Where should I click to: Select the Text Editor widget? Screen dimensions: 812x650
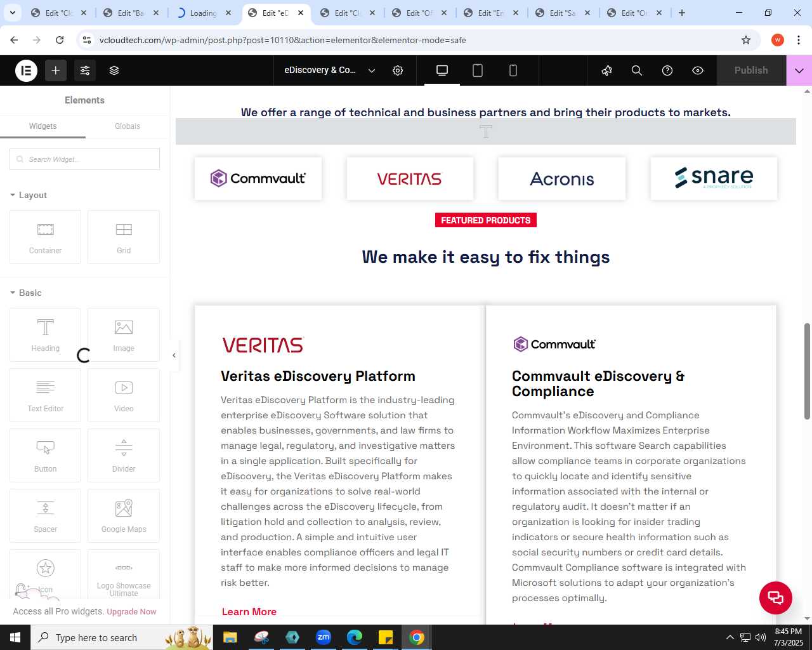[46, 395]
